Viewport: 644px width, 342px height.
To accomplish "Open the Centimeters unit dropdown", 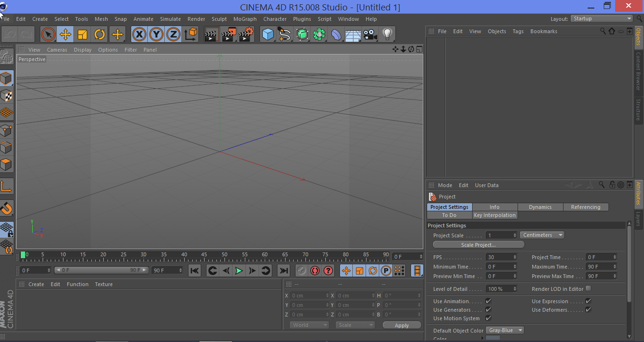I will [542, 235].
